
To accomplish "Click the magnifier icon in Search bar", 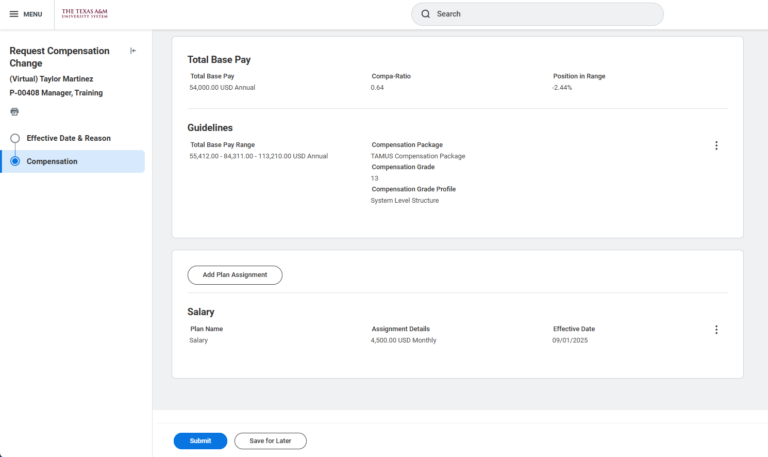I will (x=426, y=14).
